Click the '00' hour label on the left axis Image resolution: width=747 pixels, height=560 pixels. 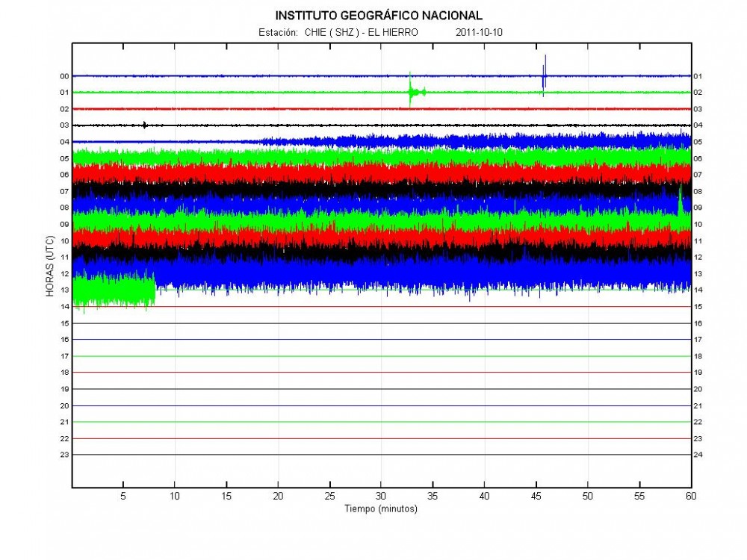coord(65,76)
